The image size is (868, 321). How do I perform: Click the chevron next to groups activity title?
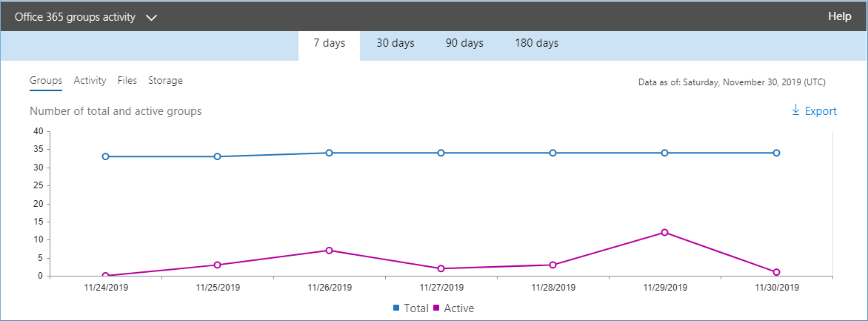pyautogui.click(x=152, y=18)
